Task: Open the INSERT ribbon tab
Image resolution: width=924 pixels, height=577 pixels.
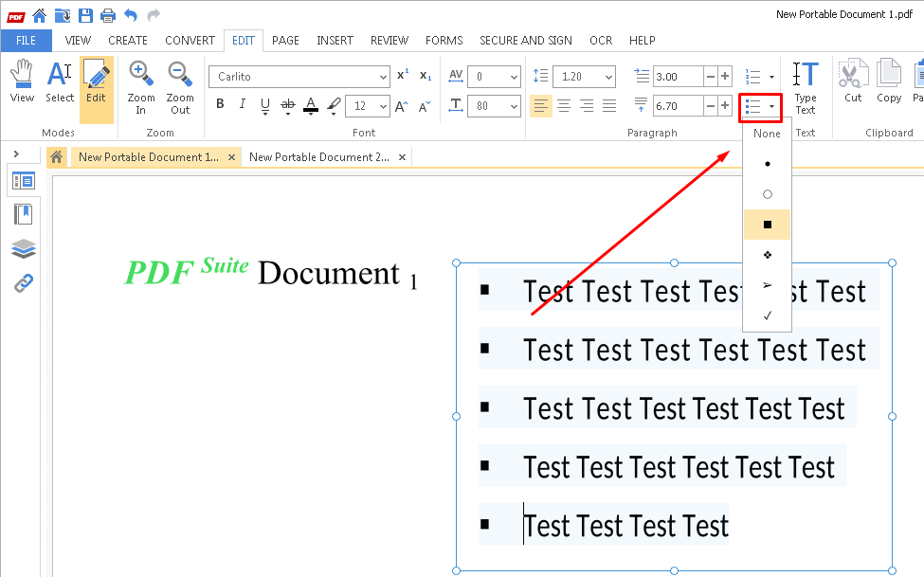Action: tap(335, 41)
